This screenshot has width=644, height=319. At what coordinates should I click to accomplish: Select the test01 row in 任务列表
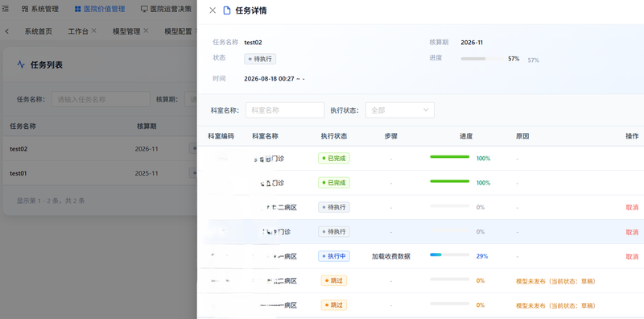click(100, 173)
